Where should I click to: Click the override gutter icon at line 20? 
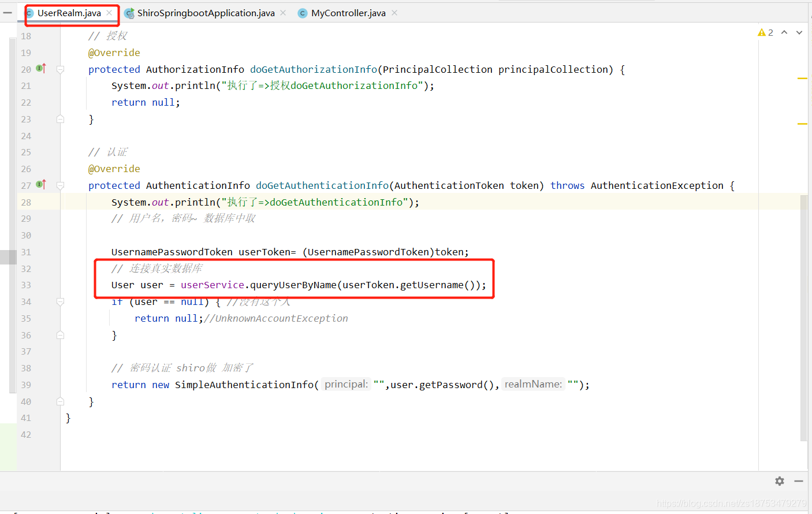coord(41,69)
